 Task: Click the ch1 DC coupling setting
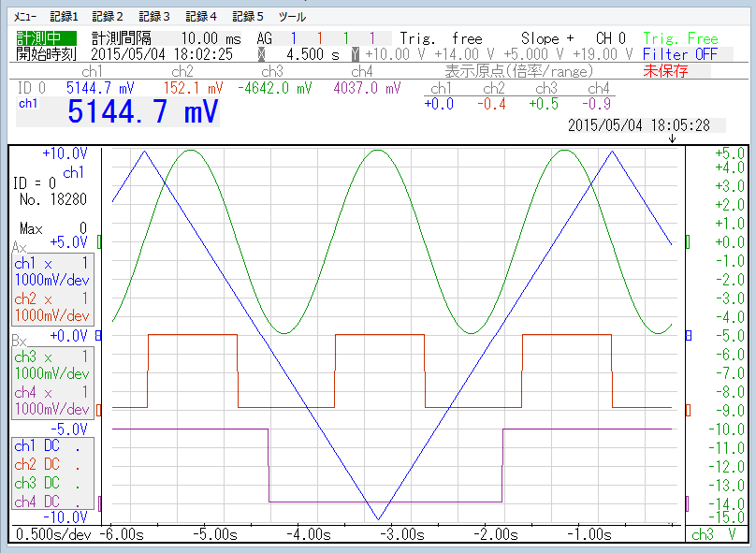47,446
